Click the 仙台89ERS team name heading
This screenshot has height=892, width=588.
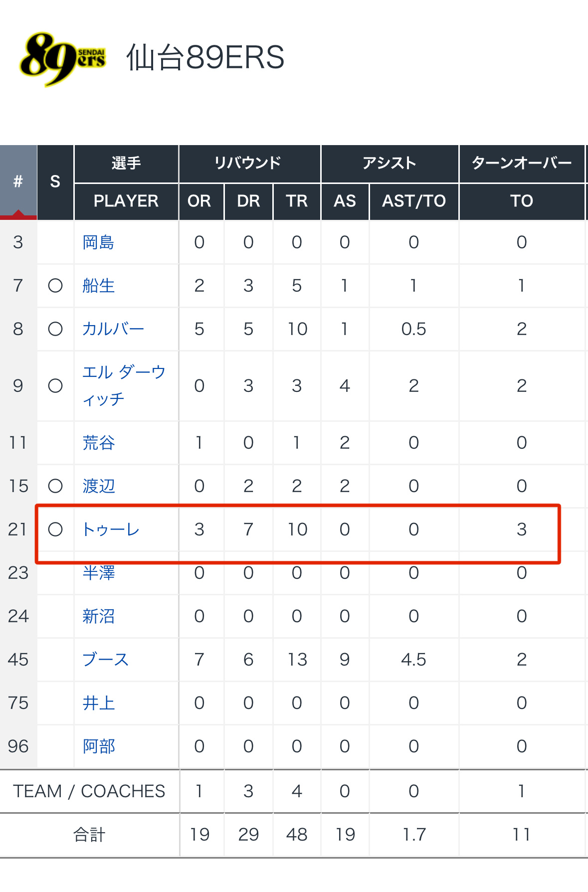pos(205,57)
